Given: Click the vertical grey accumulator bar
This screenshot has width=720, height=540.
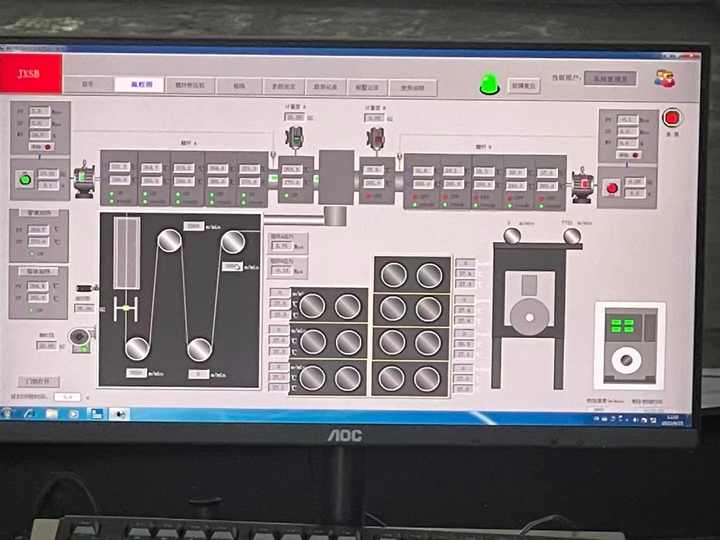Looking at the screenshot, I should [x=127, y=253].
